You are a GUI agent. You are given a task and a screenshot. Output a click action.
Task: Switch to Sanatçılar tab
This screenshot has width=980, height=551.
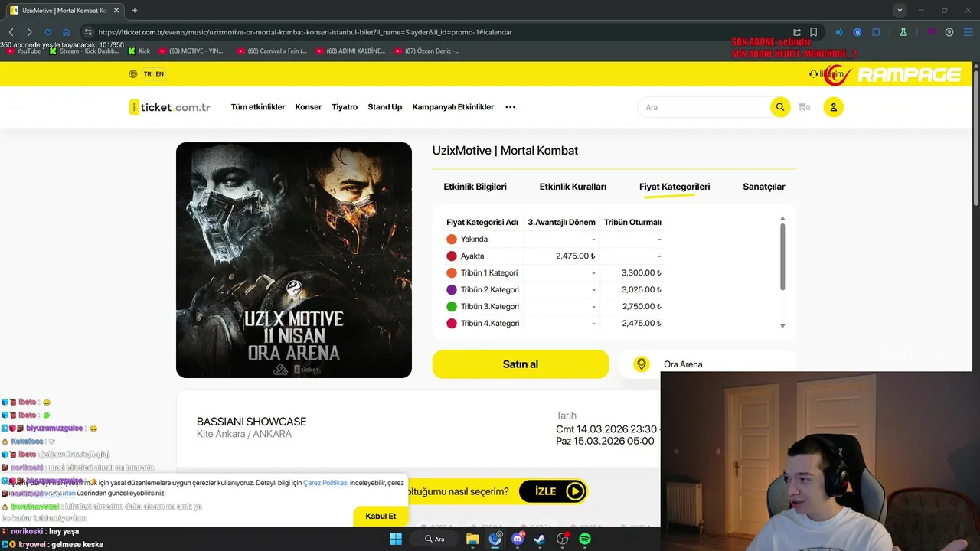(764, 187)
